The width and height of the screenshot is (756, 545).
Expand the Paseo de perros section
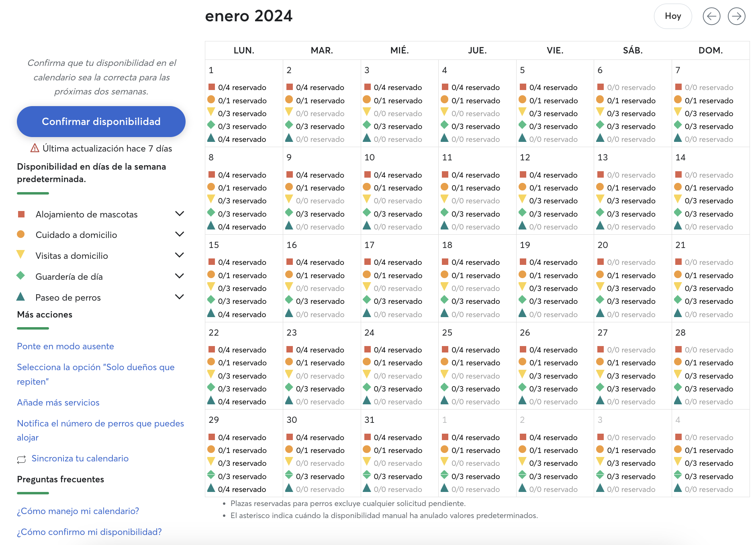pyautogui.click(x=180, y=297)
